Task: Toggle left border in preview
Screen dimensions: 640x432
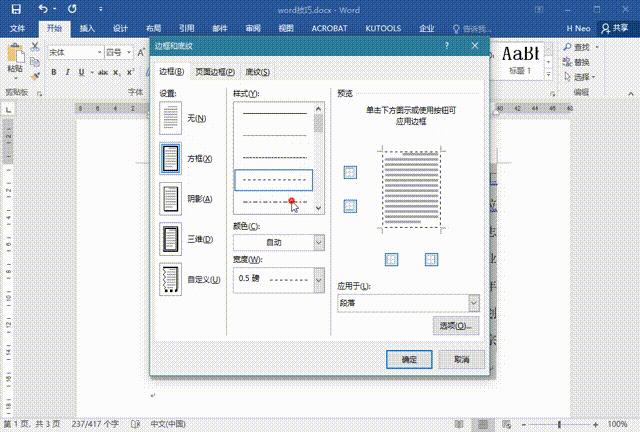Action: tap(391, 259)
